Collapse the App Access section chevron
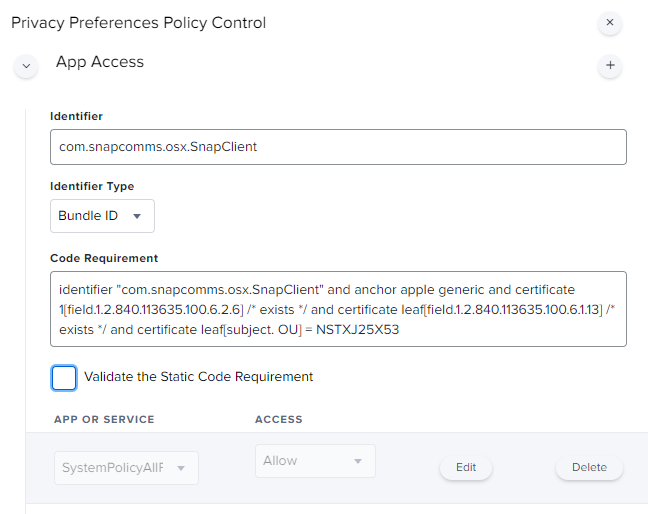 (26, 66)
